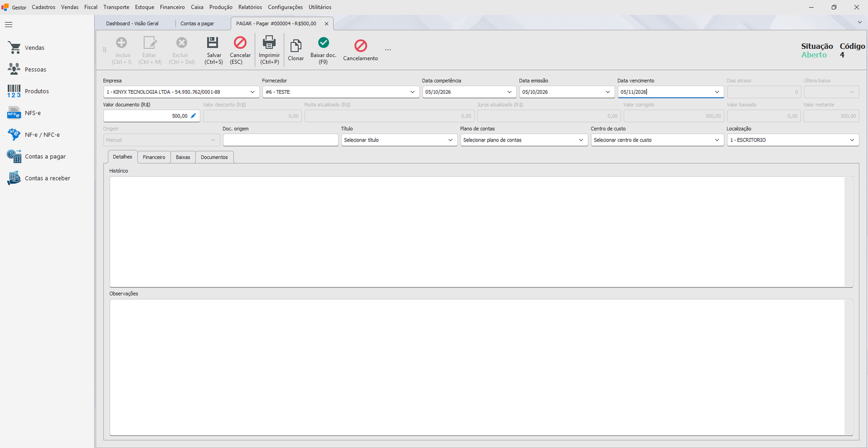This screenshot has width=868, height=448.
Task: Expand the tab list chevron at top right
Action: tap(859, 22)
